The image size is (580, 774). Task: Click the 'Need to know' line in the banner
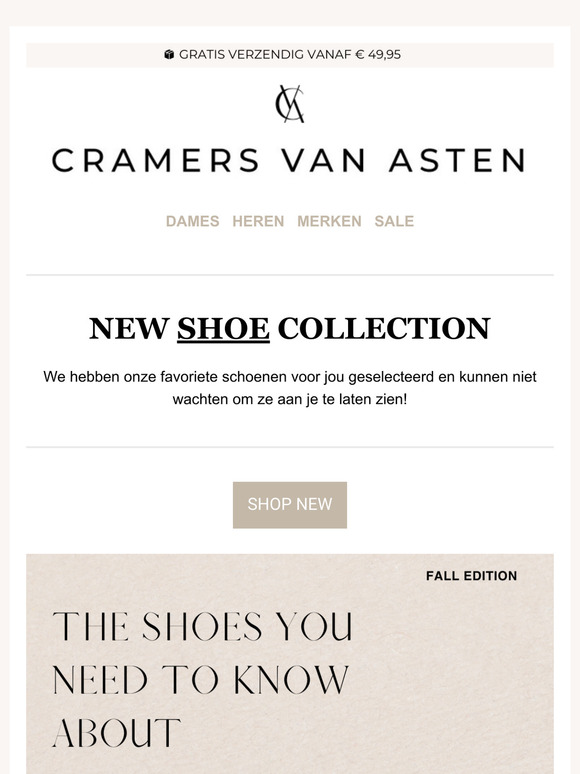coord(200,680)
